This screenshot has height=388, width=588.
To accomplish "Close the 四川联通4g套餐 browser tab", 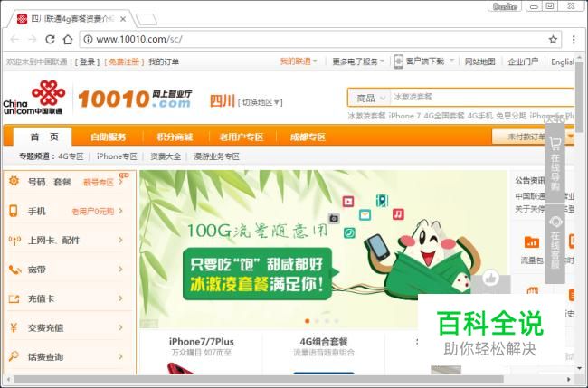I will pos(123,19).
